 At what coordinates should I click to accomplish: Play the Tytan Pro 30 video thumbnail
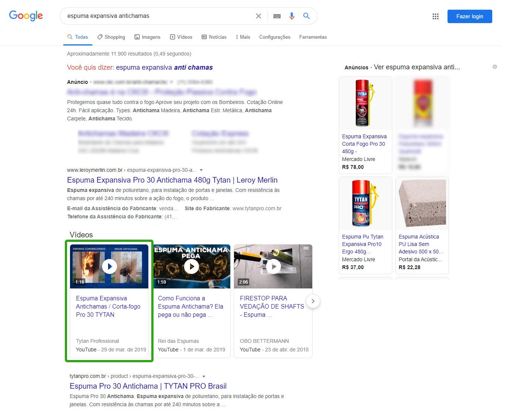click(109, 266)
